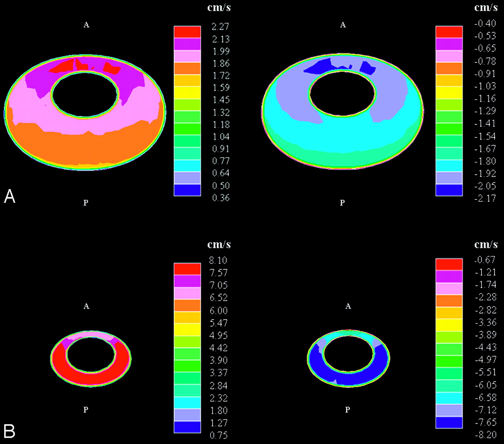Click the cm/s unit above -0.67

point(486,244)
